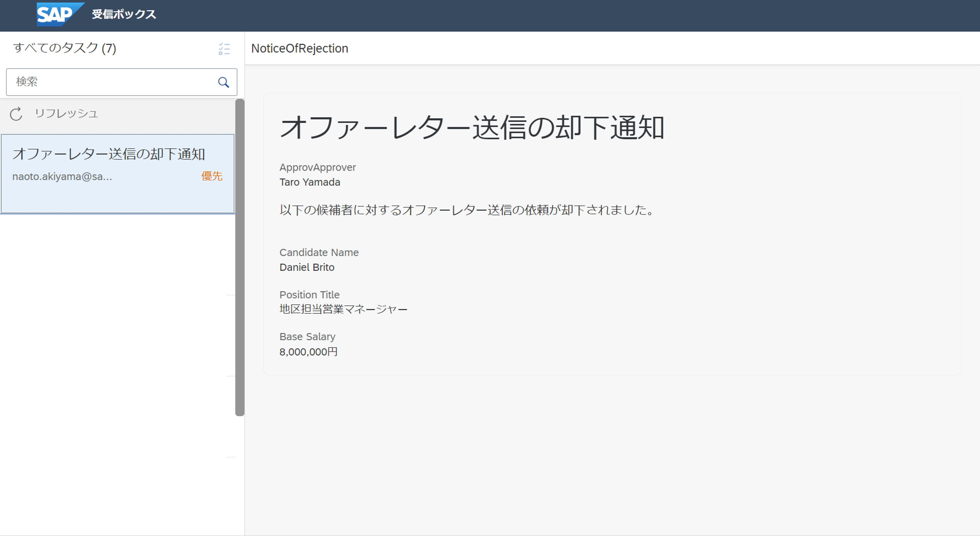Click the 8,000,000円 base salary value
This screenshot has width=980, height=536.
308,352
